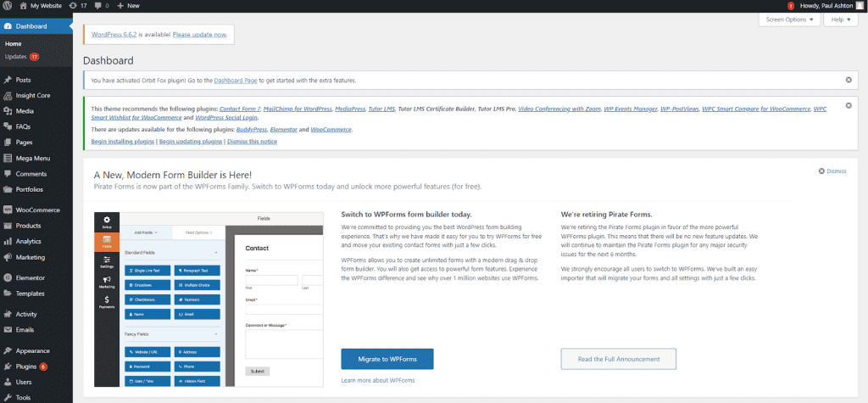Open the Mega Menu sidebar item
The height and width of the screenshot is (403, 868).
32,158
